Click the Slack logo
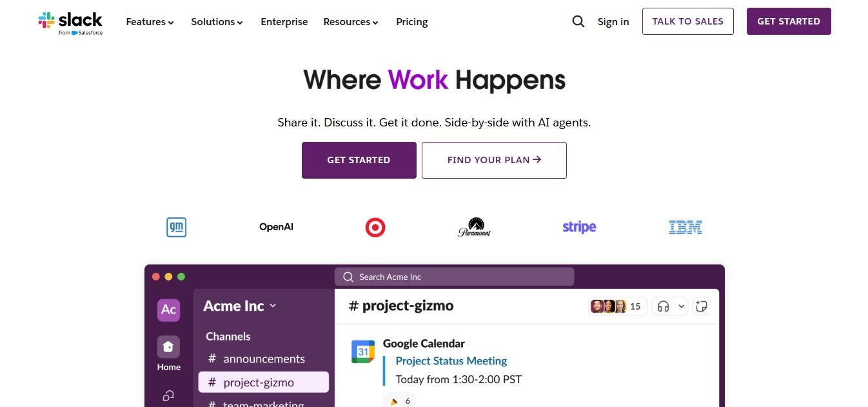Image resolution: width=868 pixels, height=407 pixels. click(70, 21)
